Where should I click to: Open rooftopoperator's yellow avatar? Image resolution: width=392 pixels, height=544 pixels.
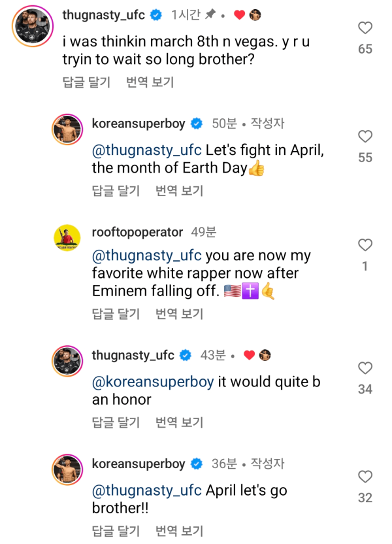(x=67, y=237)
